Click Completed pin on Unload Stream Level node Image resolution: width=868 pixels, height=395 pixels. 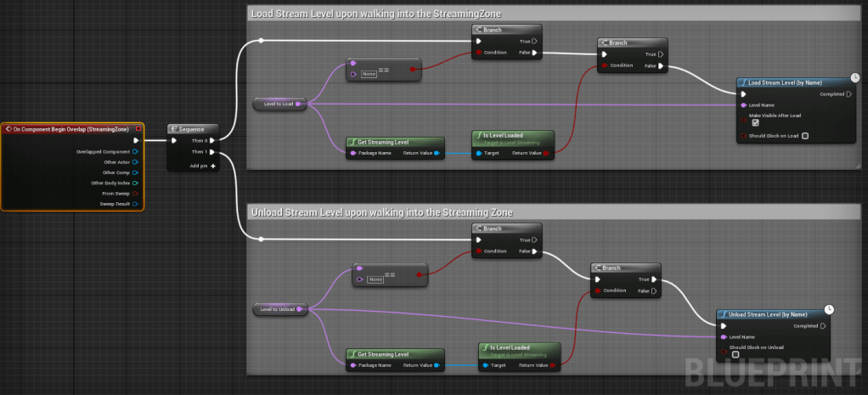[822, 325]
